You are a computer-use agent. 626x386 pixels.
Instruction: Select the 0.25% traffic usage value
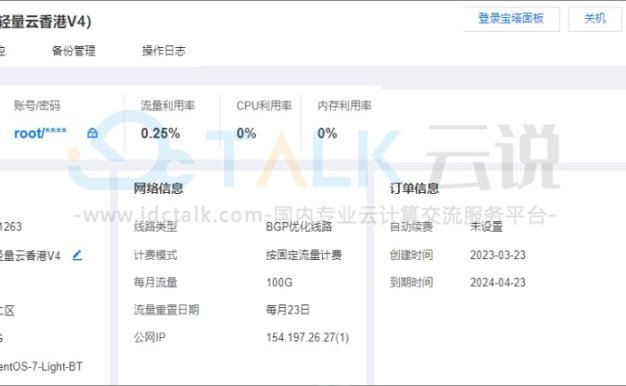click(160, 133)
